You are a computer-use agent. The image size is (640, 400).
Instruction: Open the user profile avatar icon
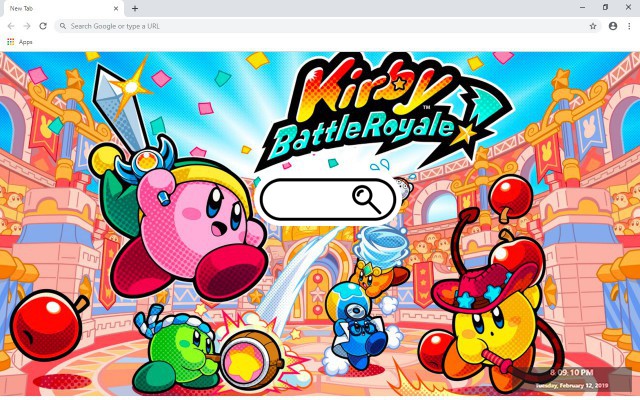613,26
